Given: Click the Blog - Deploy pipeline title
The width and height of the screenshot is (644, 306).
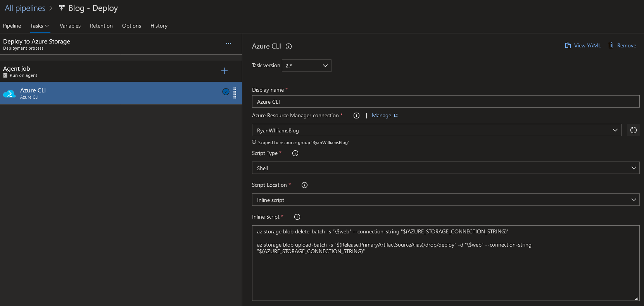Looking at the screenshot, I should pyautogui.click(x=93, y=8).
